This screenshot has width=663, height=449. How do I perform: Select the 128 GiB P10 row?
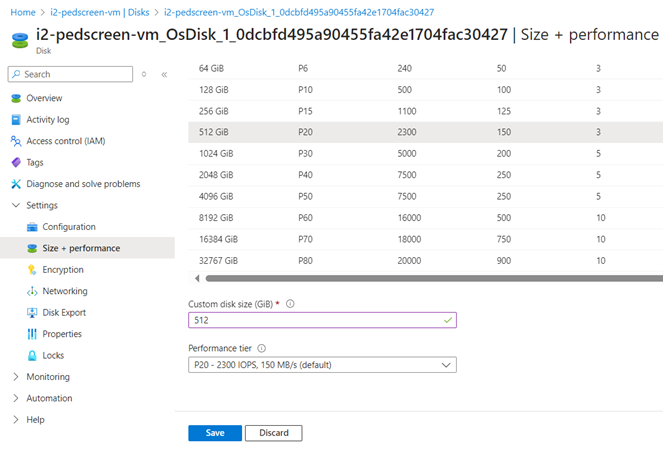[425, 90]
